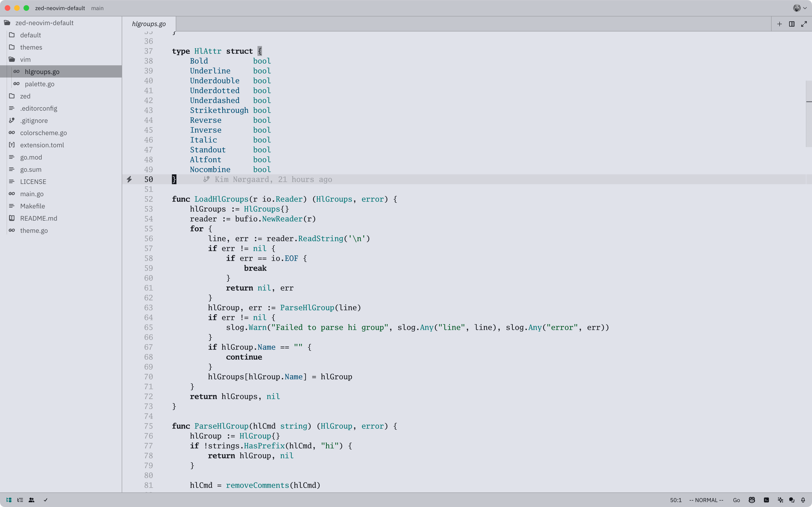Open extension.toml file
The image size is (812, 507).
pyautogui.click(x=61, y=145)
